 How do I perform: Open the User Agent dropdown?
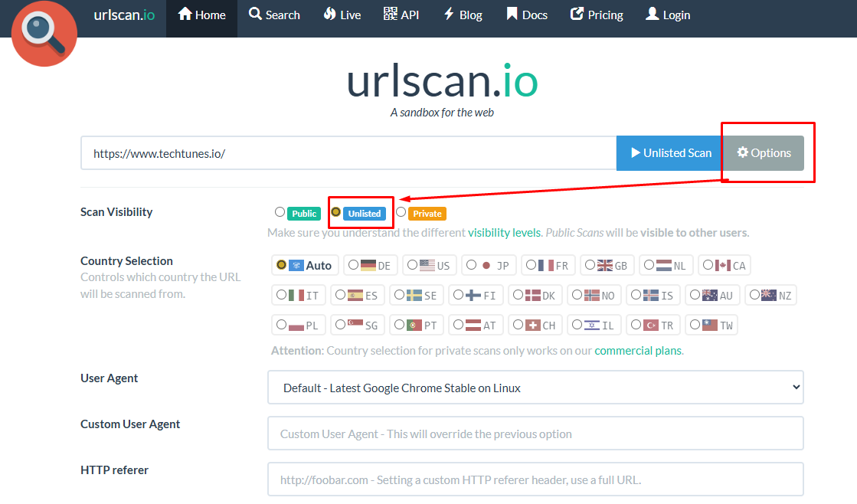(535, 387)
